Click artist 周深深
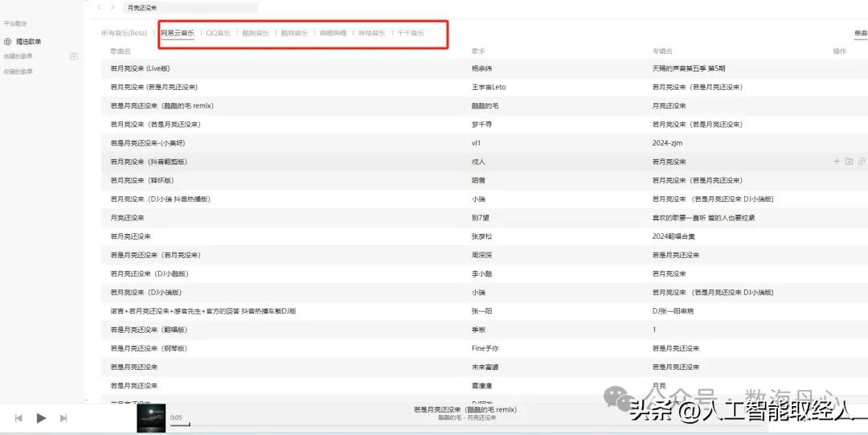The height and width of the screenshot is (435, 868). point(481,255)
